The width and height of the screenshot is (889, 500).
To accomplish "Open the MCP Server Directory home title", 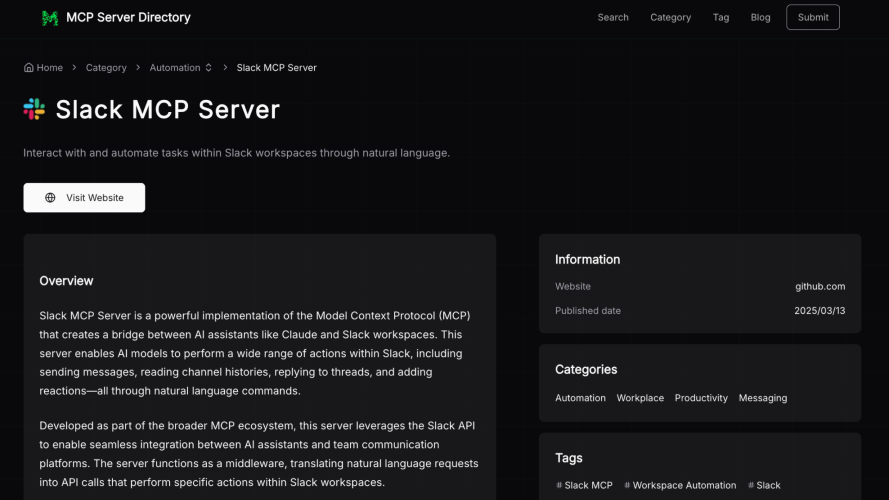I will [128, 18].
